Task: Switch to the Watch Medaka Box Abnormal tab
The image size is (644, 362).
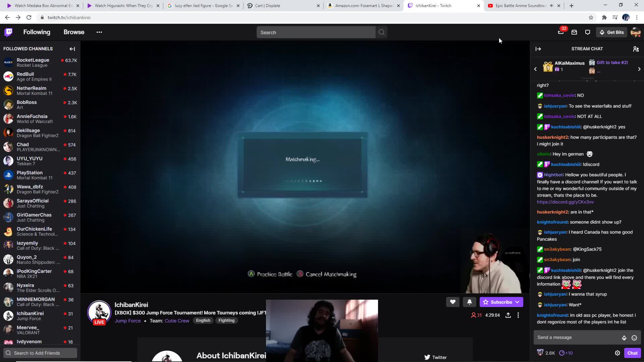Action: [43, 6]
